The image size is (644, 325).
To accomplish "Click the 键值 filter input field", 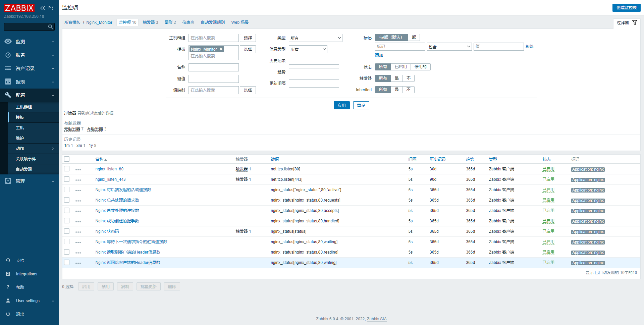I will [213, 79].
